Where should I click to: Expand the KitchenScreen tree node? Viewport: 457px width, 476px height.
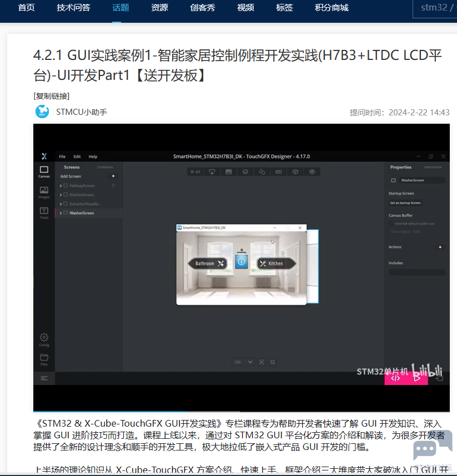coord(61,195)
